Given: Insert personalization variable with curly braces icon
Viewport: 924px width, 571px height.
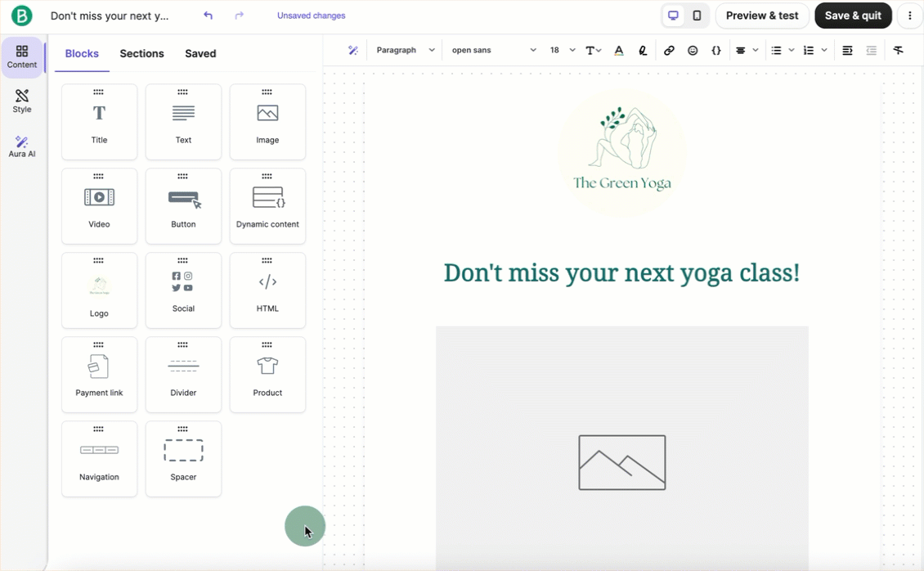Looking at the screenshot, I should pyautogui.click(x=716, y=51).
